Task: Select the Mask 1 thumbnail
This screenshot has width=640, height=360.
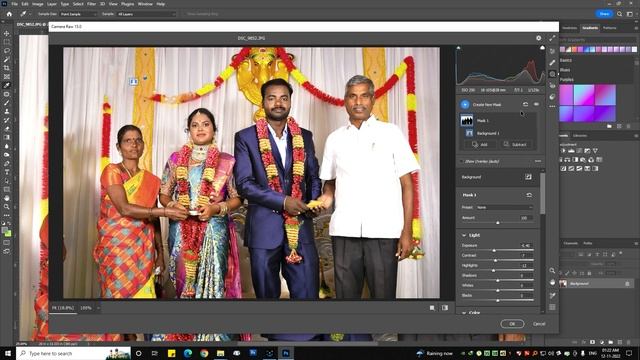Action: [x=467, y=120]
